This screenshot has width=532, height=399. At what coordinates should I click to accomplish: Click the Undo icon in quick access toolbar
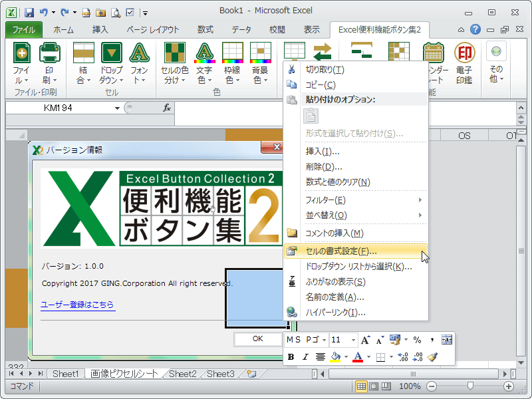tap(43, 13)
